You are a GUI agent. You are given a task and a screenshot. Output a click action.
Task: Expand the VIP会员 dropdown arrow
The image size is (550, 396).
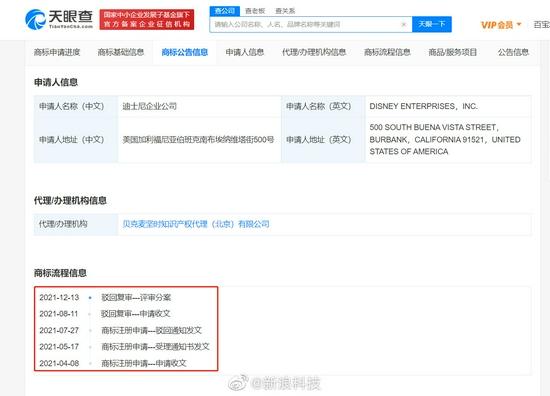(x=519, y=25)
